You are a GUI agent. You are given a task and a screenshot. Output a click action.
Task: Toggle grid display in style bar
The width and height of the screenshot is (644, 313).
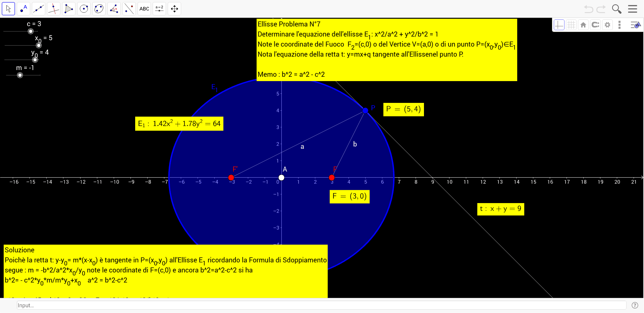[571, 25]
